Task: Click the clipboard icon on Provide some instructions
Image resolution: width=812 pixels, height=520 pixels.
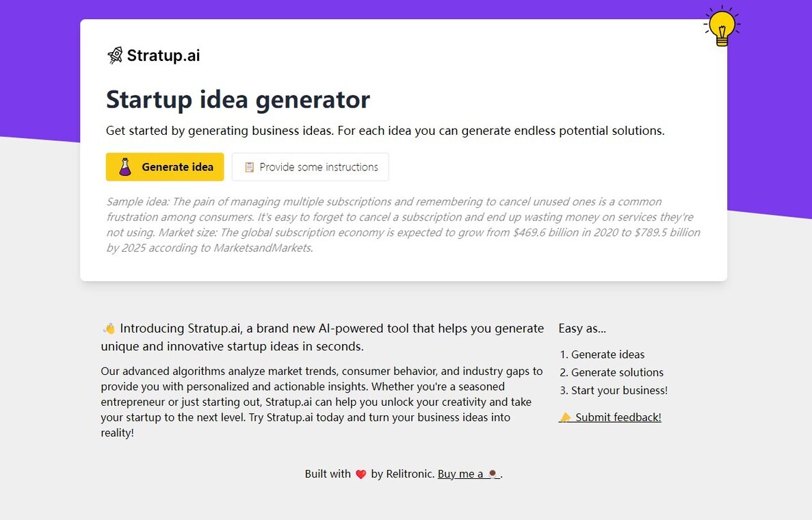Action: click(249, 166)
